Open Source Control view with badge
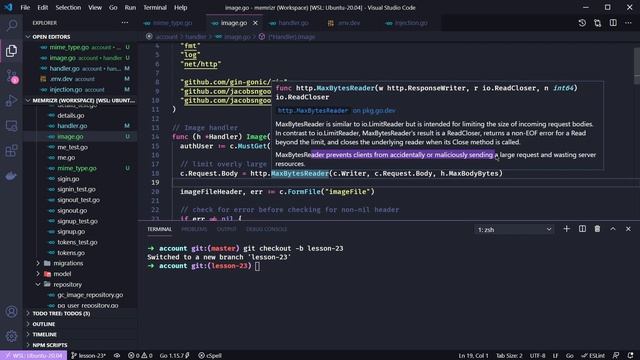The width and height of the screenshot is (640, 360). pyautogui.click(x=11, y=76)
